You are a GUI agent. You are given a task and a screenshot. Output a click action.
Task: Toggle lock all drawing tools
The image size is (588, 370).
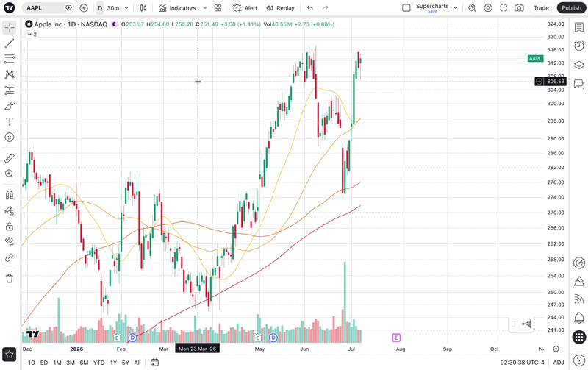(x=10, y=227)
